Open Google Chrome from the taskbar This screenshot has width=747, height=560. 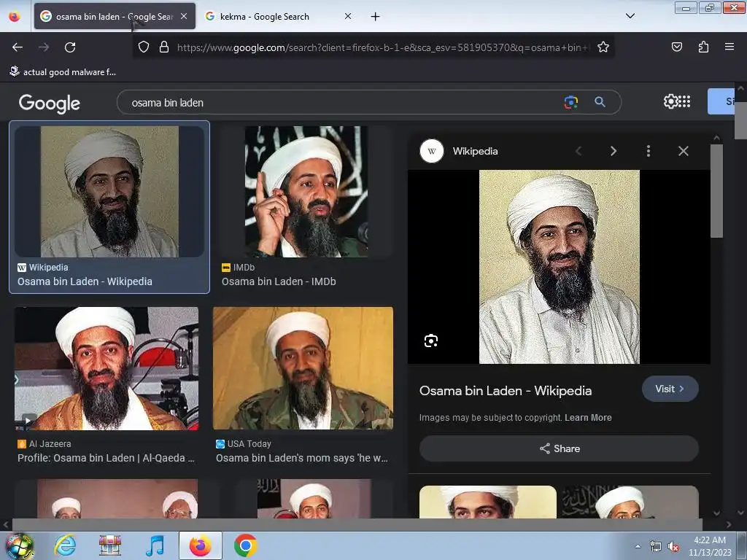tap(245, 545)
